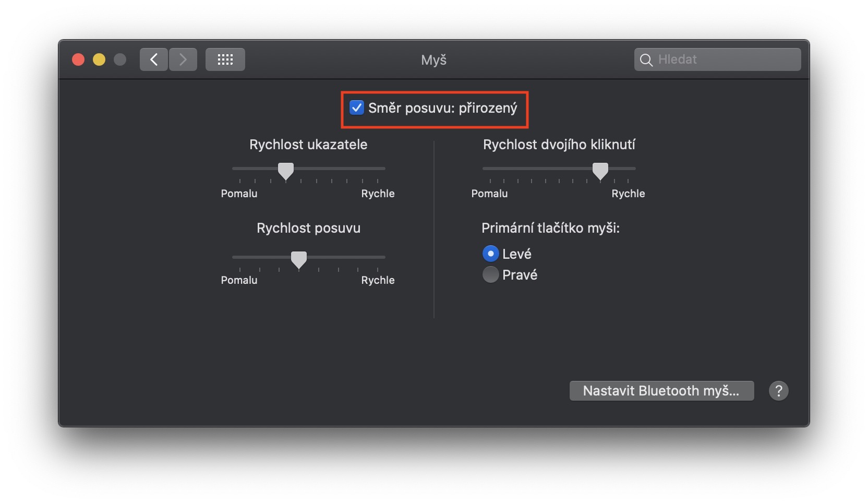
Task: Focus the Hledat search field
Action: coord(725,59)
